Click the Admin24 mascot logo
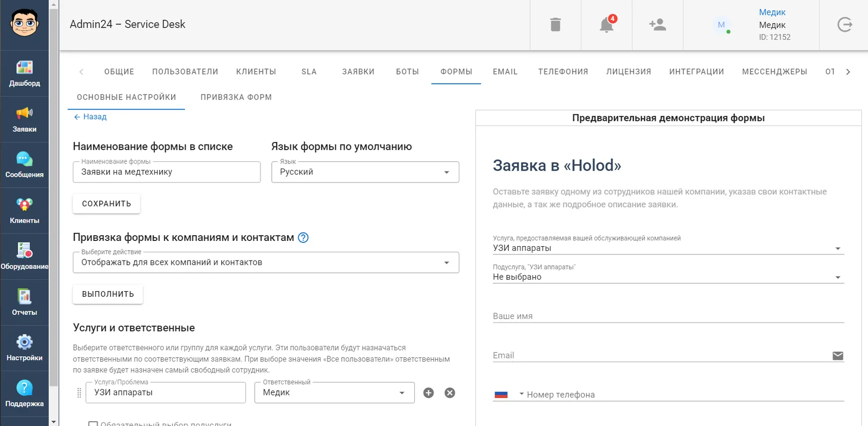 click(x=24, y=23)
